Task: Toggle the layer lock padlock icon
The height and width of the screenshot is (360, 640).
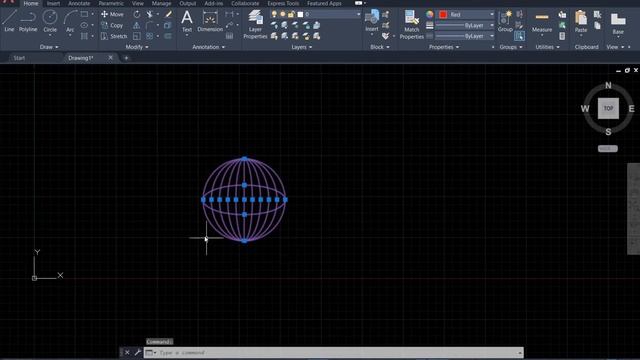Action: tap(291, 14)
